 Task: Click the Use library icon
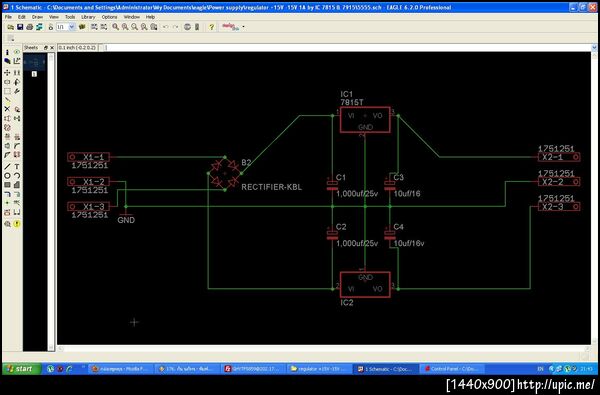(82, 27)
